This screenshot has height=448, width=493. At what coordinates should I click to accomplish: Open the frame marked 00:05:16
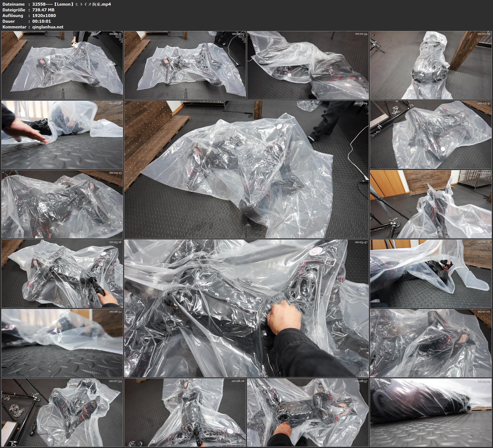coord(62,274)
